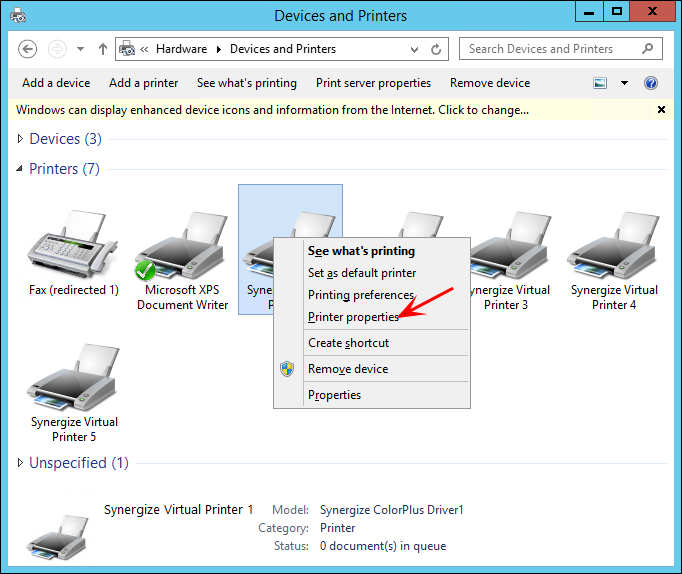
Task: Choose Remove device from context menu
Action: pos(348,369)
